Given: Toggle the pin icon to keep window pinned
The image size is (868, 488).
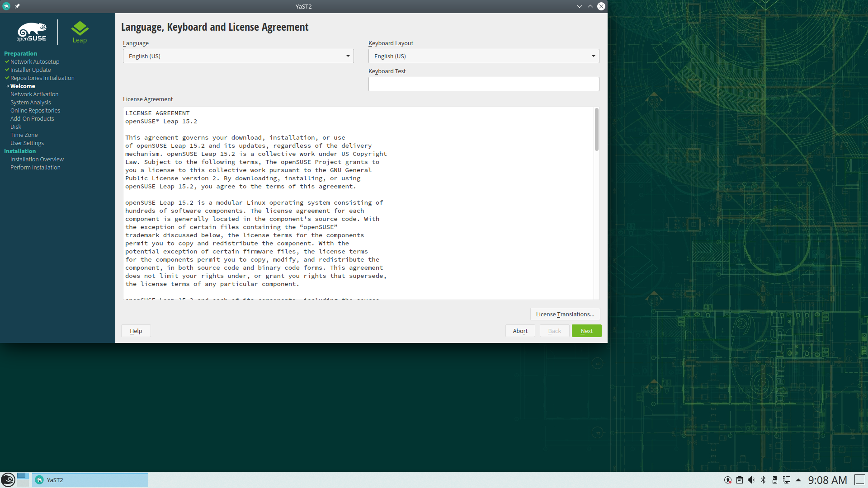Looking at the screenshot, I should (17, 6).
